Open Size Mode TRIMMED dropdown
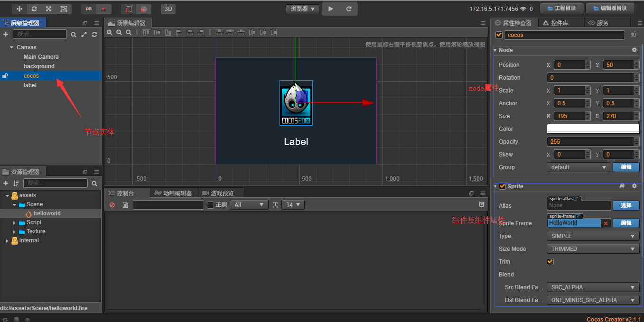Screen dimensions: 644x322 (x=593, y=248)
